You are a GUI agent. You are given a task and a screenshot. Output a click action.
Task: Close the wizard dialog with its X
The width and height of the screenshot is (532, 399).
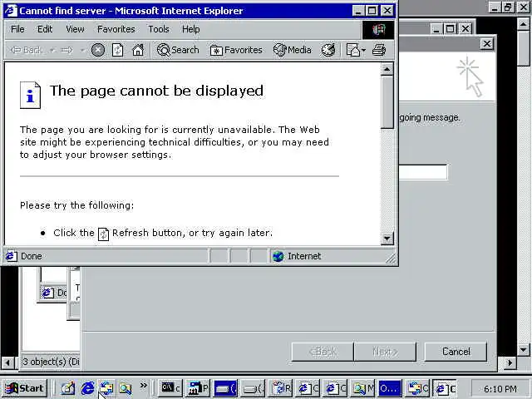(487, 44)
